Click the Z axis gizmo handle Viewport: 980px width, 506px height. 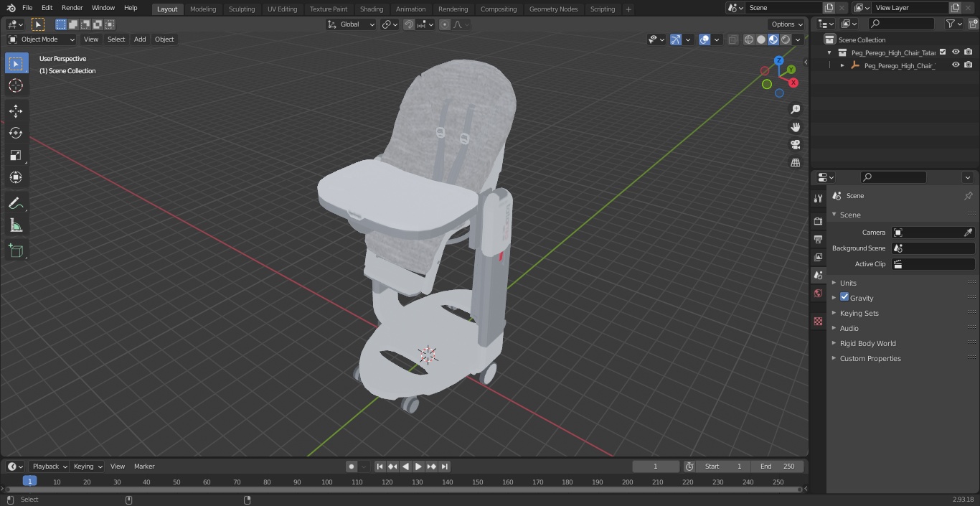[x=778, y=61]
